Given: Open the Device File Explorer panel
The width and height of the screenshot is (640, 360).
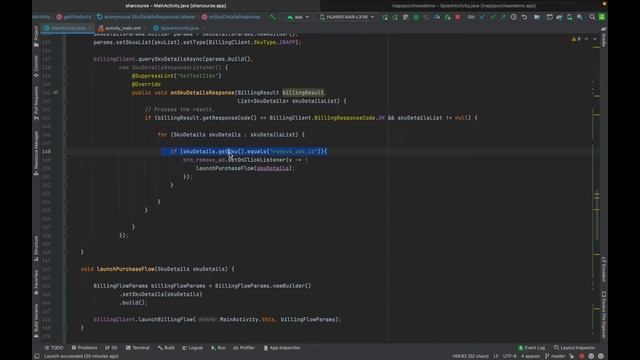Looking at the screenshot, I should tap(604, 314).
